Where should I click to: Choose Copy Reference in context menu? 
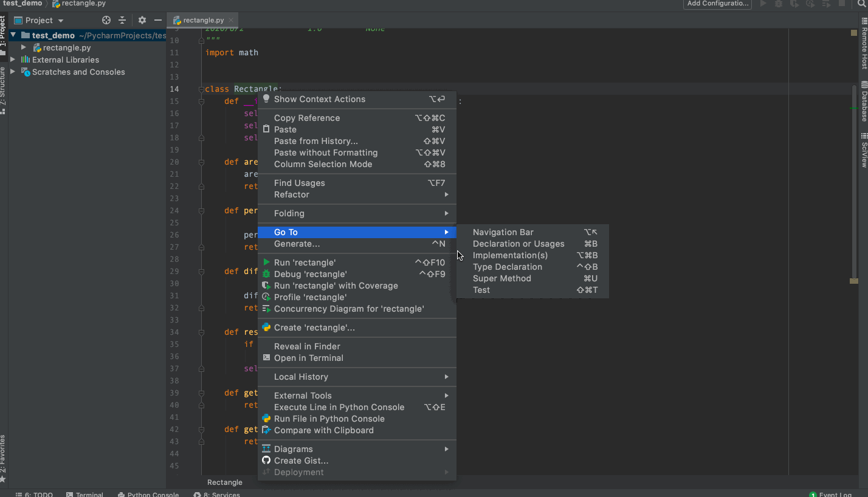coord(357,118)
